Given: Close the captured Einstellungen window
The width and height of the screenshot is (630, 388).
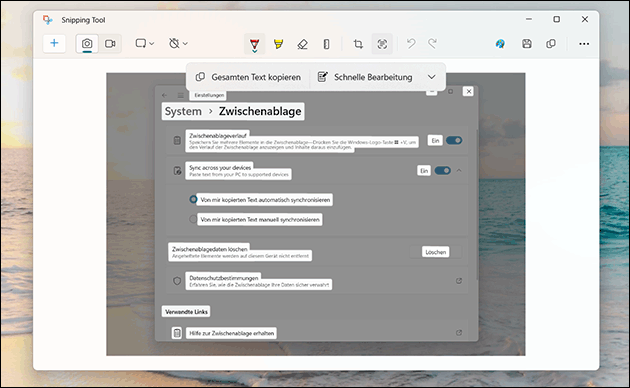Looking at the screenshot, I should pyautogui.click(x=468, y=91).
